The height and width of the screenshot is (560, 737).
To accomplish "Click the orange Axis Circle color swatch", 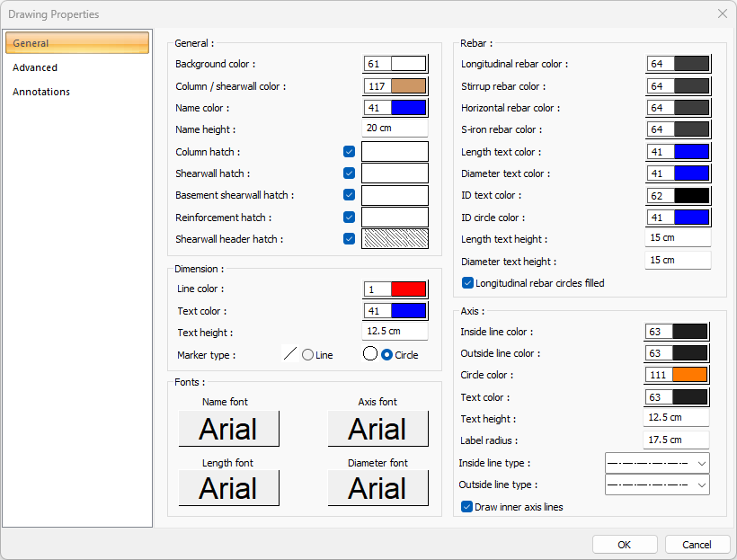I will tap(690, 375).
